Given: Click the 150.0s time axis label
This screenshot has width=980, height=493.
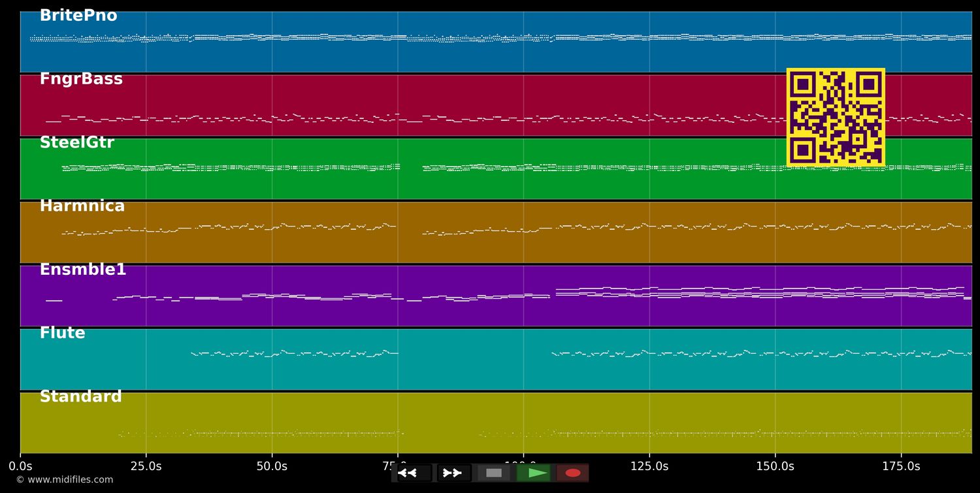Looking at the screenshot, I should pyautogui.click(x=776, y=466).
